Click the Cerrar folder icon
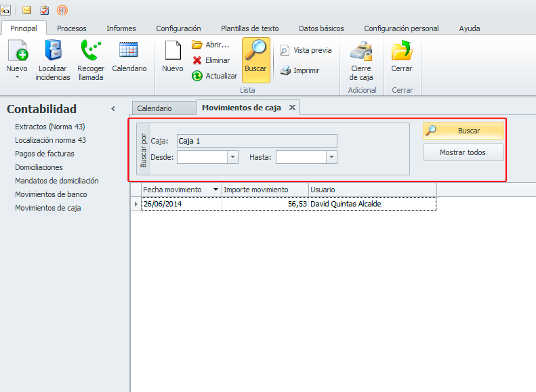 pyautogui.click(x=402, y=51)
